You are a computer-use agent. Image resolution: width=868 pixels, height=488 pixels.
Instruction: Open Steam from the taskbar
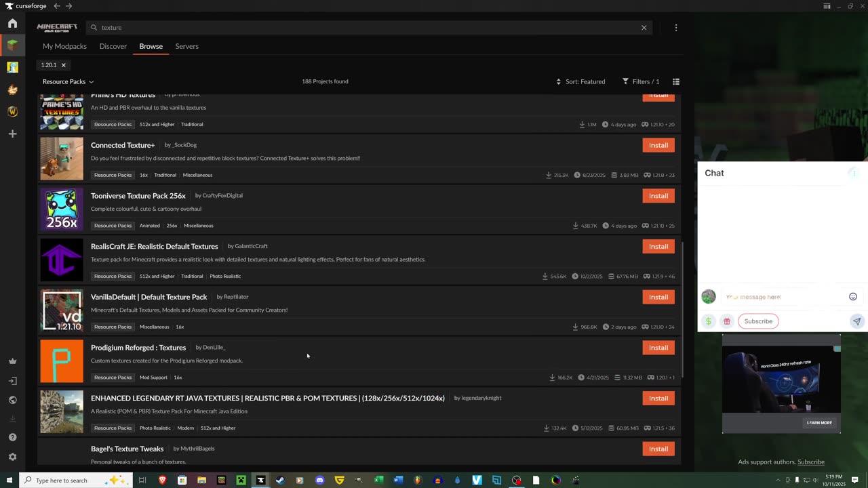[x=280, y=481]
